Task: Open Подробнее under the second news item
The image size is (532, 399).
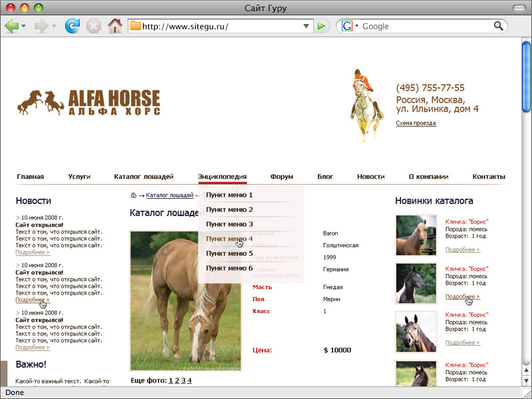Action: 33,300
